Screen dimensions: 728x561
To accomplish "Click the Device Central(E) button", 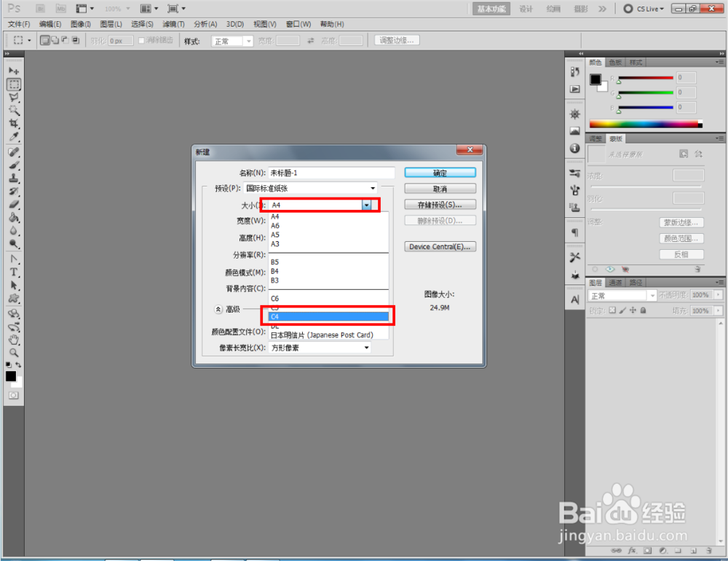I will pyautogui.click(x=440, y=246).
